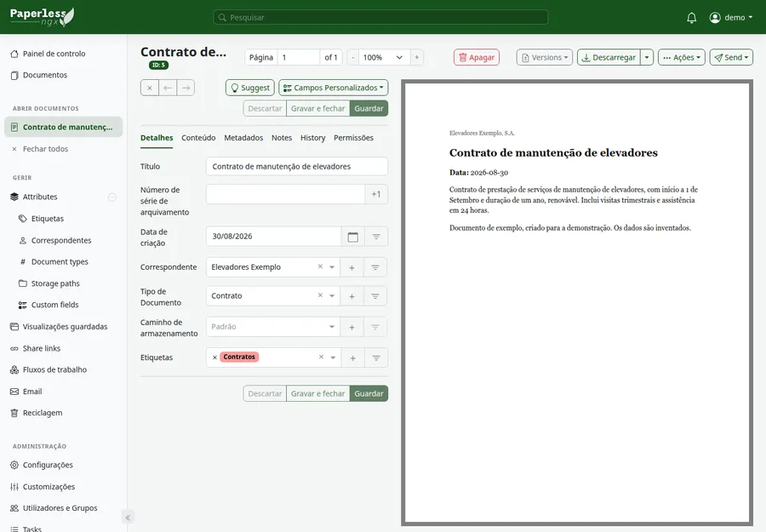Open Tipo de Documento dropdown arrow
766x532 pixels.
(332, 296)
